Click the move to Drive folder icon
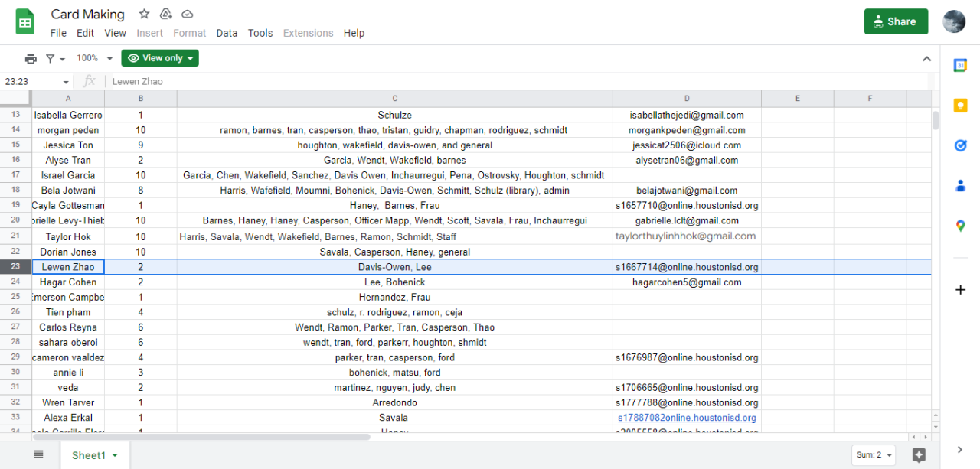 coord(165,14)
